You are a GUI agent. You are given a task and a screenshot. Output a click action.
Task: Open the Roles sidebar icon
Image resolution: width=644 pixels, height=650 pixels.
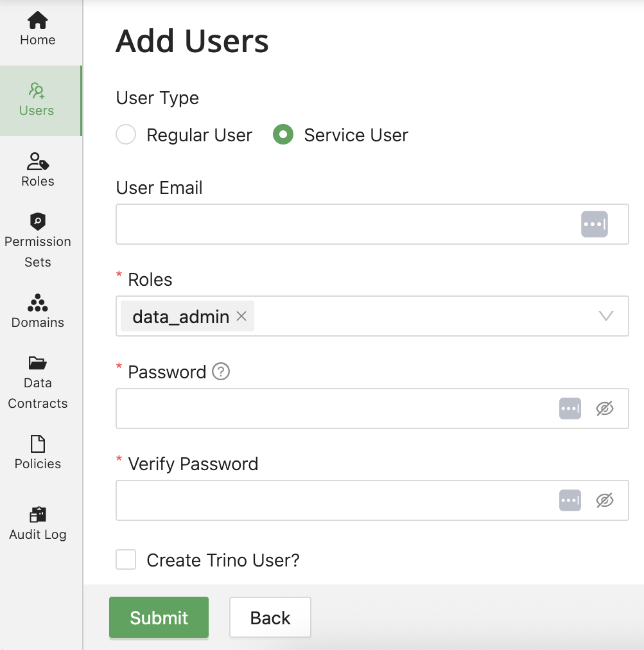click(37, 162)
